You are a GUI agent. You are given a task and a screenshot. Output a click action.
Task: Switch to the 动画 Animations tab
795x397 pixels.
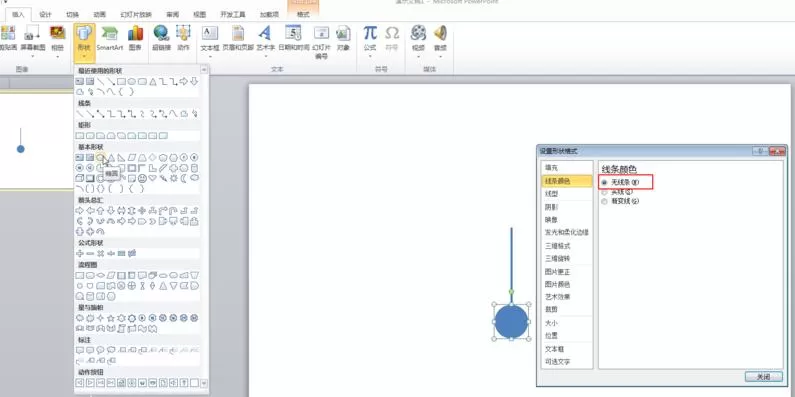click(x=100, y=15)
